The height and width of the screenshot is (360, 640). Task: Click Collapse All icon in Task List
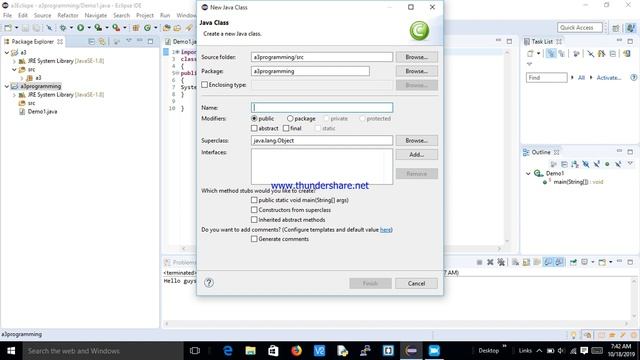click(x=613, y=53)
